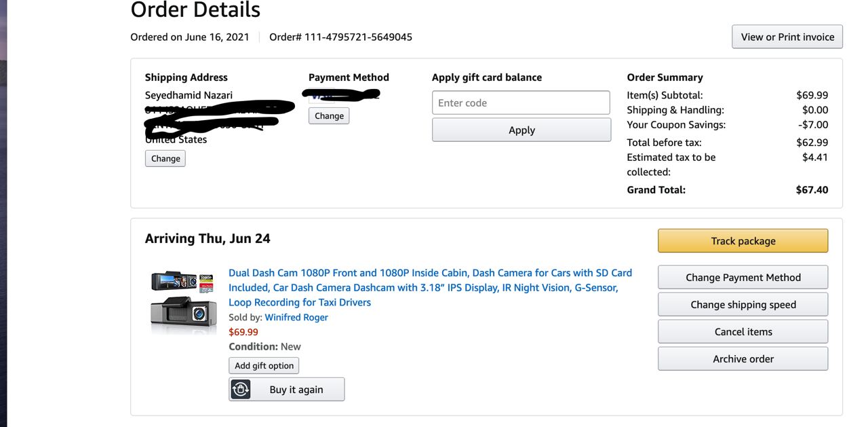Click the circular reorder icon on Buy it again
Screen dimensions: 868x427
241,390
